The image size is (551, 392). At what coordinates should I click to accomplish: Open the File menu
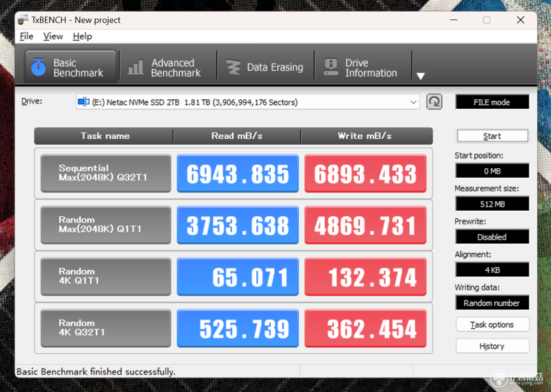(x=26, y=37)
